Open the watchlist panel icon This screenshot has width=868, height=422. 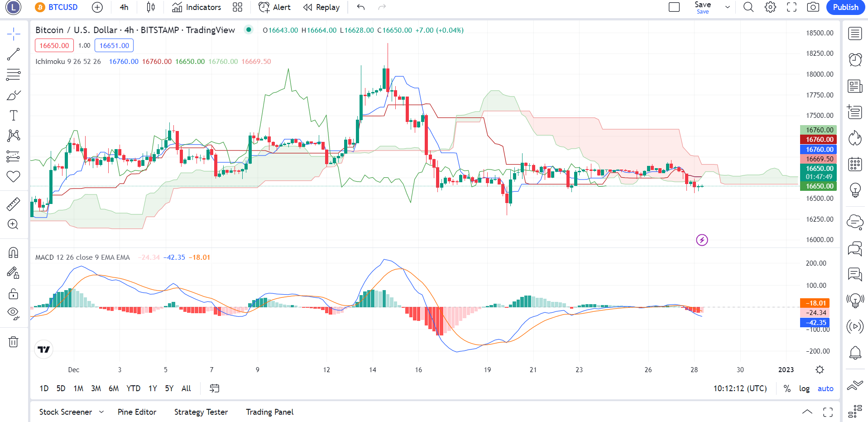pyautogui.click(x=855, y=34)
